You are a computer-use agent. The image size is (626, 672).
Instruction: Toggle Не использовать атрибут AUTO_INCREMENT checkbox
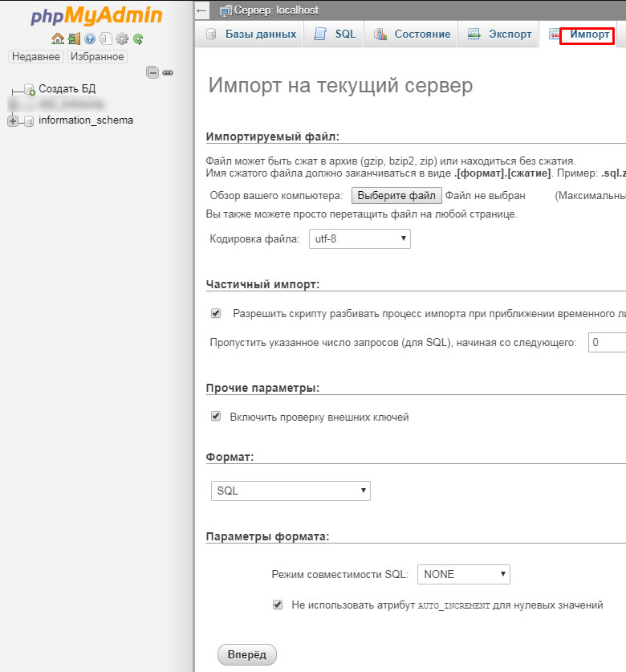(x=278, y=605)
